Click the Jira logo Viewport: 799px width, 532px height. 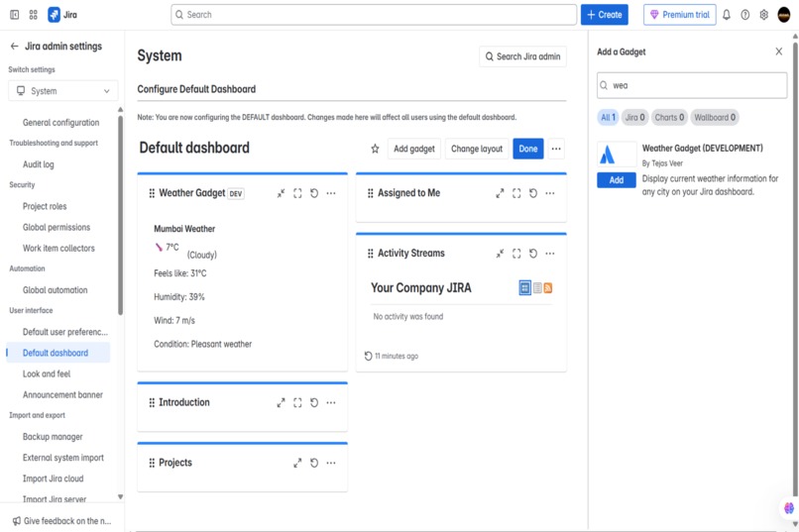coord(62,15)
